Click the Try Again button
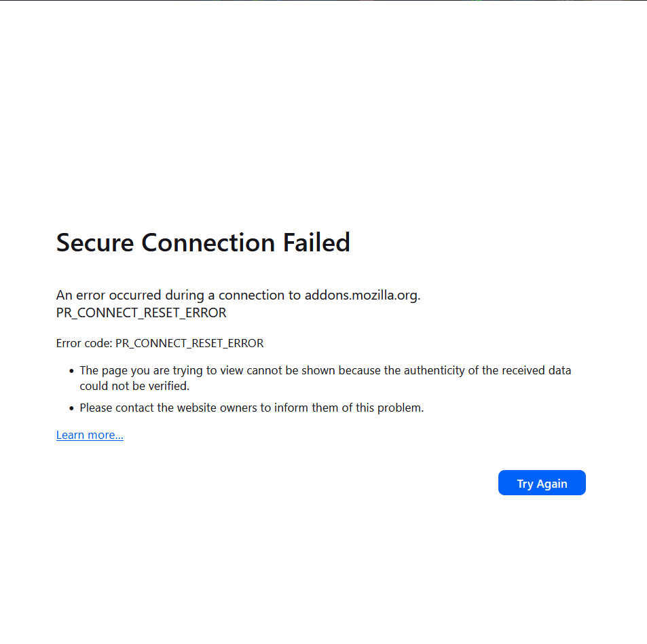 click(x=542, y=483)
